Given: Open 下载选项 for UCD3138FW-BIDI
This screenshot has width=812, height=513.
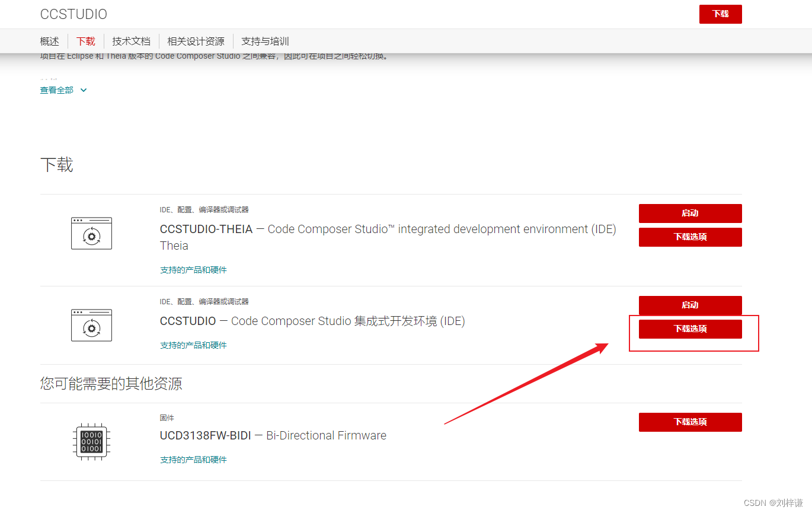Looking at the screenshot, I should [690, 422].
